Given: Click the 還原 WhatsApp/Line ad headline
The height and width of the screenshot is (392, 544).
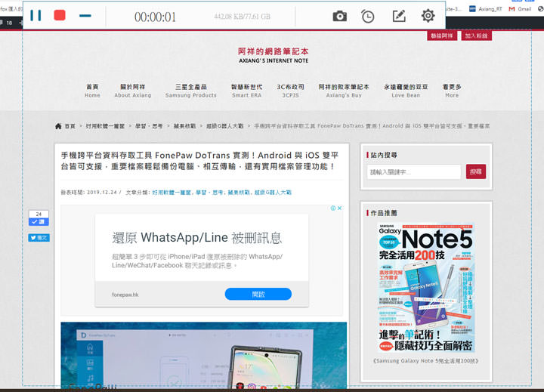Looking at the screenshot, I should [x=196, y=238].
